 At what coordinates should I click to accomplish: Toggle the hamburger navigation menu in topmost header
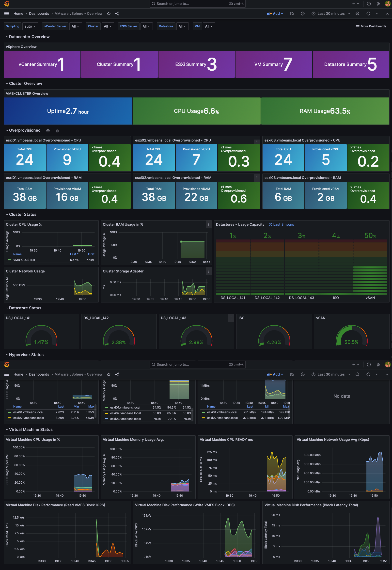pyautogui.click(x=7, y=14)
